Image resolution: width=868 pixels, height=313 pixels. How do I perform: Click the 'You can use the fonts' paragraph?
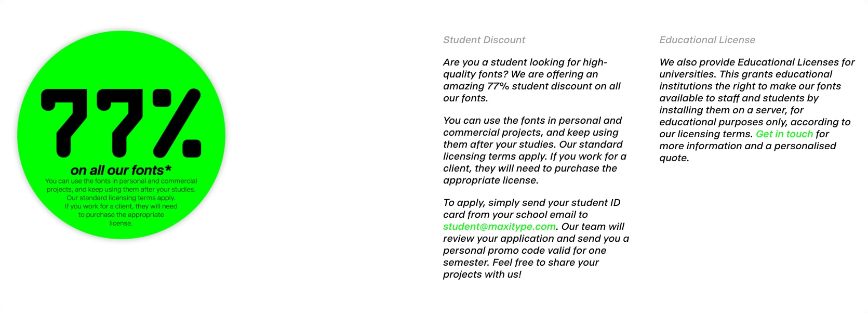[535, 150]
